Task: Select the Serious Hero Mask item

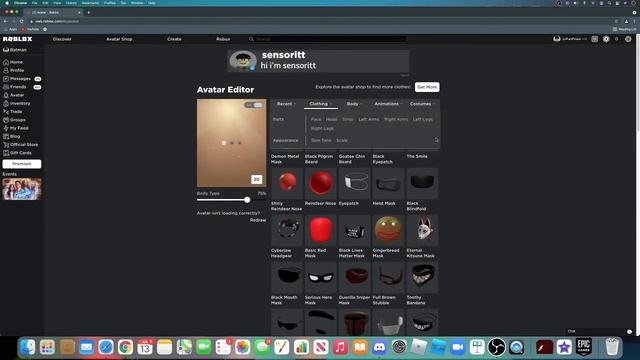Action: [x=321, y=277]
